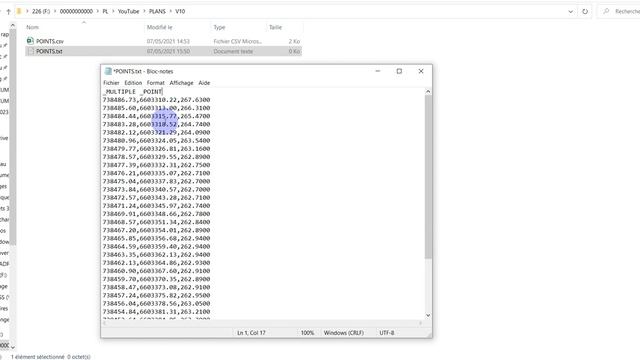The image size is (640, 360).
Task: Click Notepad scrollbar down arrow
Action: (428, 316)
